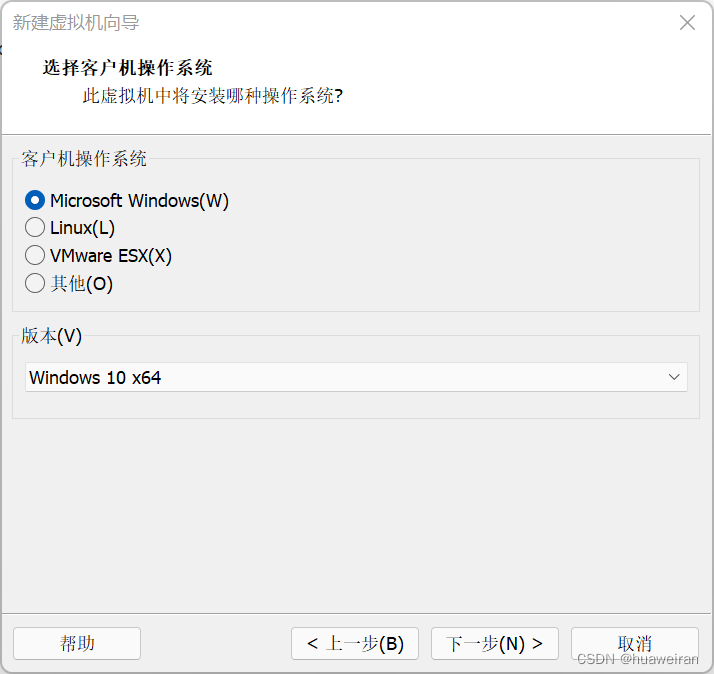
Task: Click the 客户机操作系统 group label
Action: click(x=84, y=158)
